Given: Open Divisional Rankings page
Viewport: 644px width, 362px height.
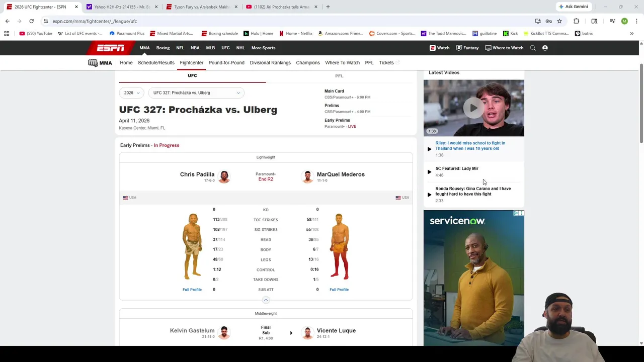Looking at the screenshot, I should tap(270, 63).
